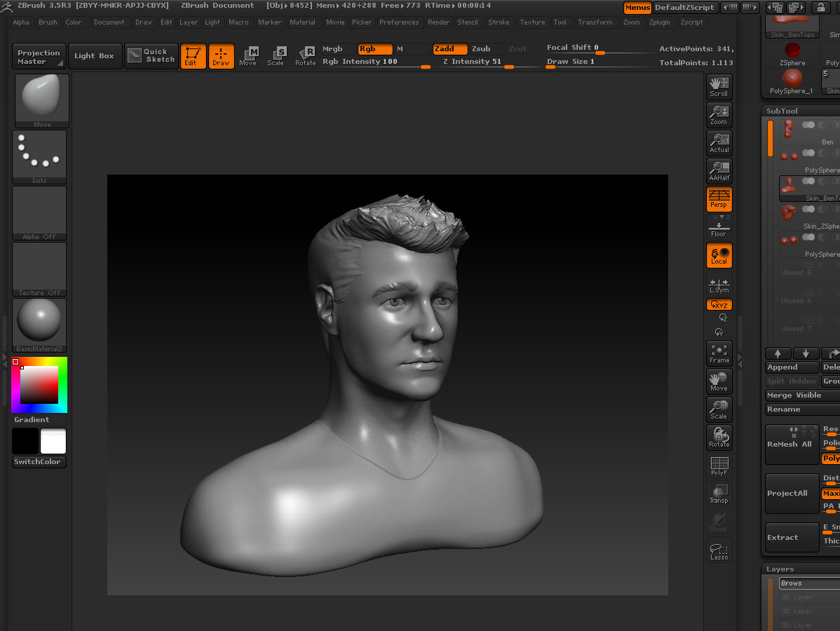This screenshot has width=840, height=631.
Task: Select the PolySphere_1 tool
Action: (792, 83)
